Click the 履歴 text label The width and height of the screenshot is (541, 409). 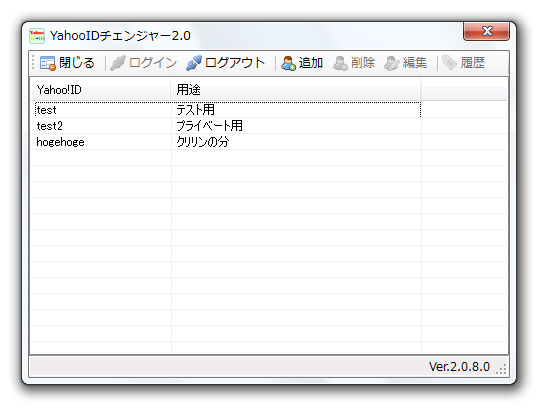click(473, 63)
